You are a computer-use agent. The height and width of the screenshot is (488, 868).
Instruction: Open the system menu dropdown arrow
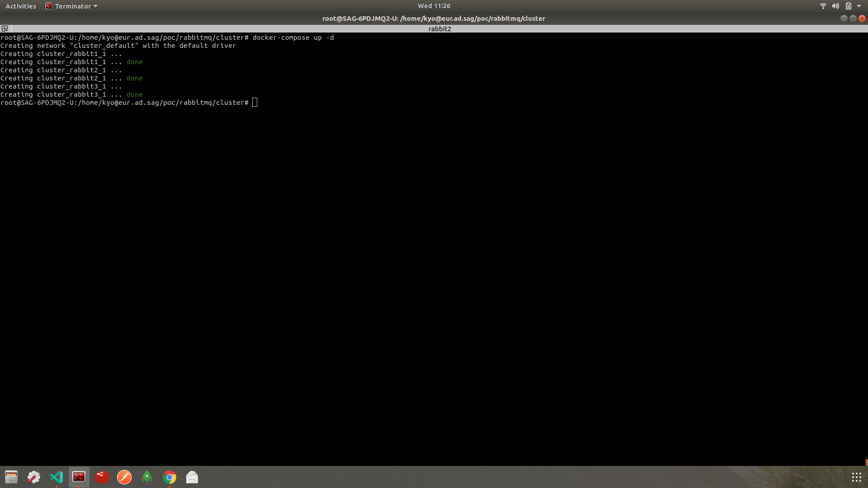click(x=859, y=6)
